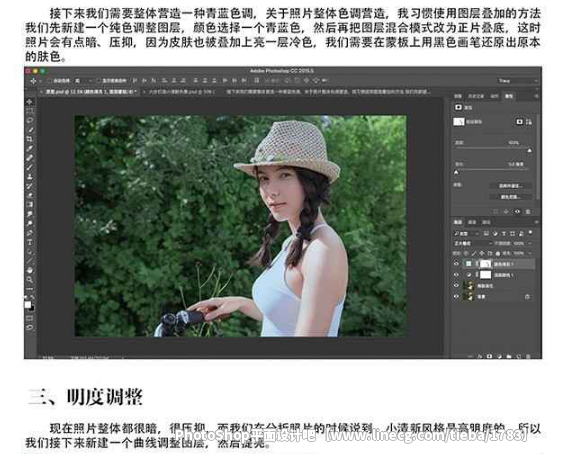Open the Properties panel flyout menu

tap(536, 96)
